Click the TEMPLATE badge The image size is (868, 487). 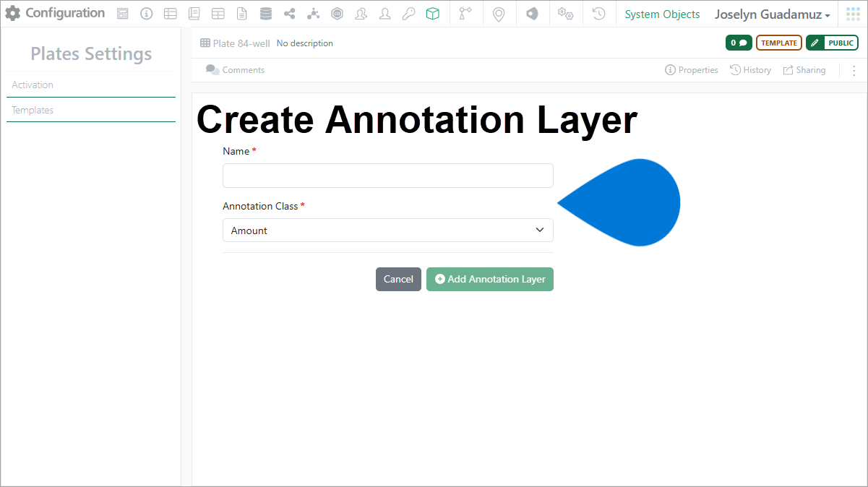pyautogui.click(x=778, y=43)
